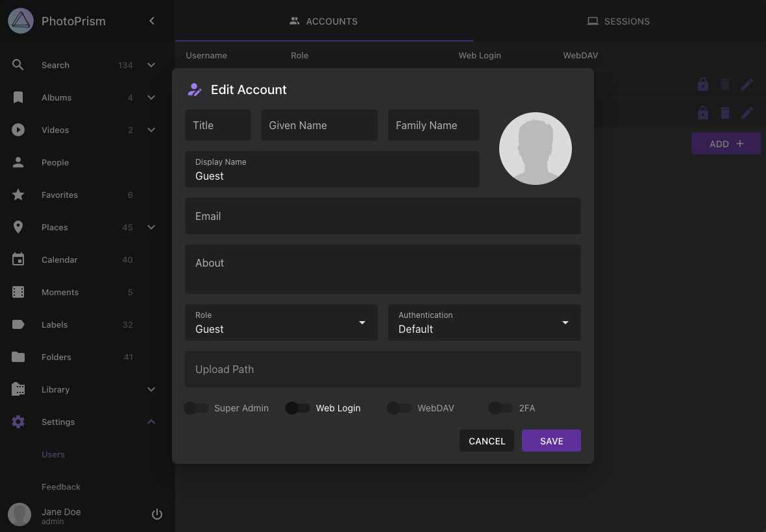
Task: Enable the Web Login toggle
Action: (297, 408)
